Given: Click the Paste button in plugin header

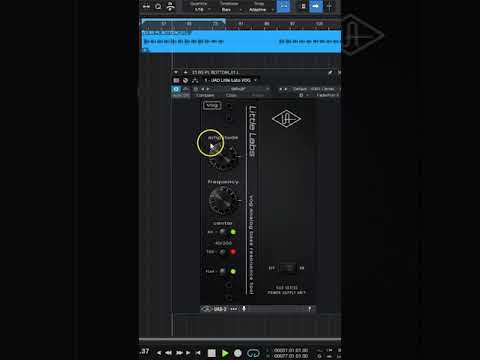Looking at the screenshot, I should pos(257,95).
